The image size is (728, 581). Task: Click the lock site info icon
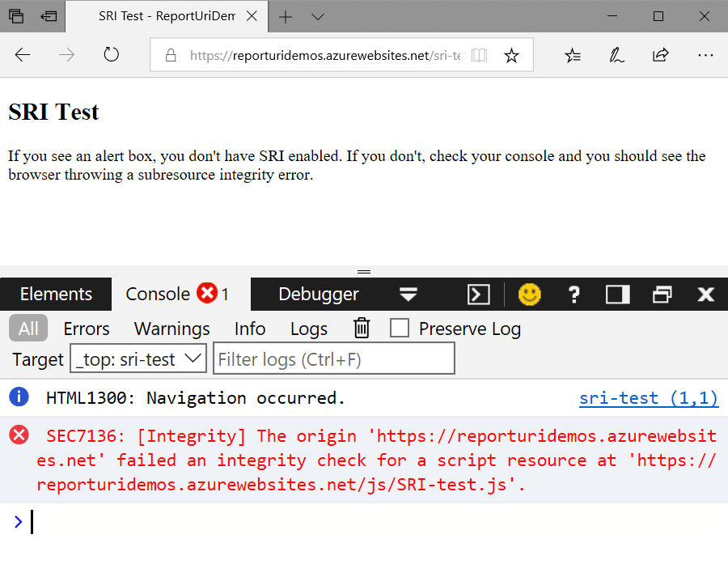click(x=171, y=55)
